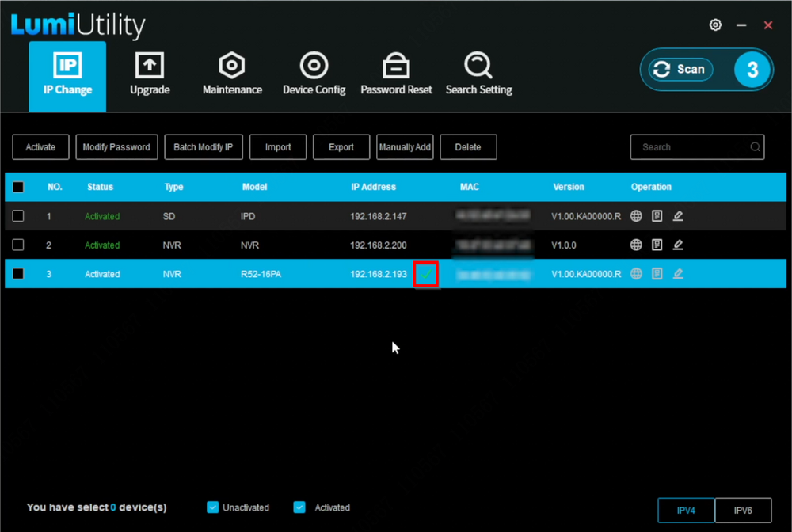Click the edit pencil icon for row 1
The image size is (792, 532).
(678, 216)
